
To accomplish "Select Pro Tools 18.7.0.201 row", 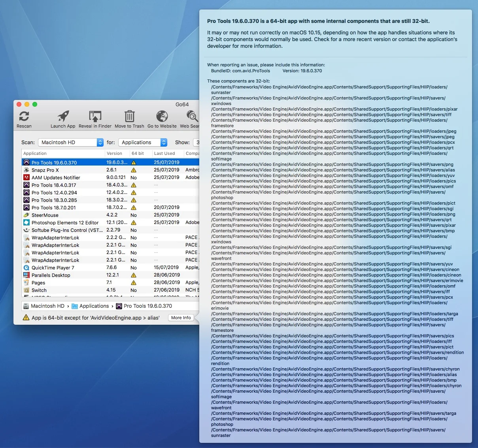I will 110,207.
